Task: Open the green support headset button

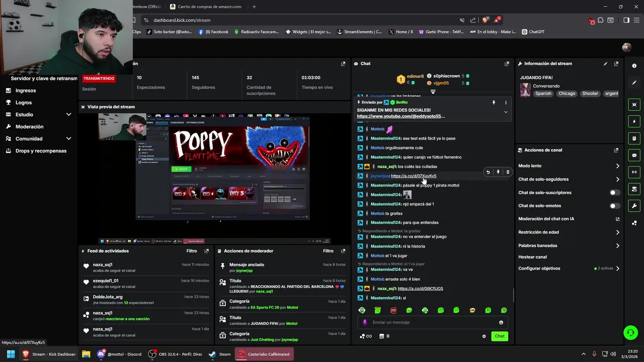Action: tap(630, 332)
